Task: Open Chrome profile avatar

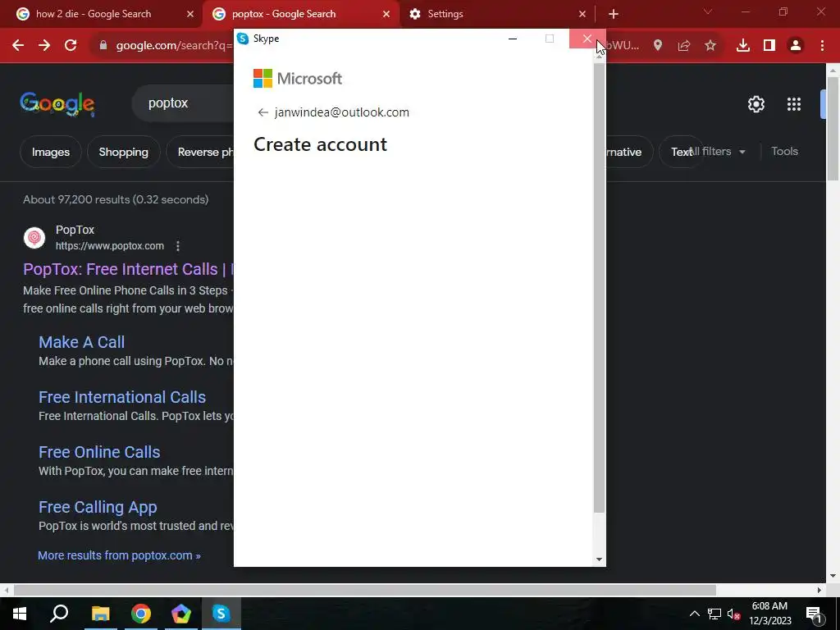Action: 796,46
